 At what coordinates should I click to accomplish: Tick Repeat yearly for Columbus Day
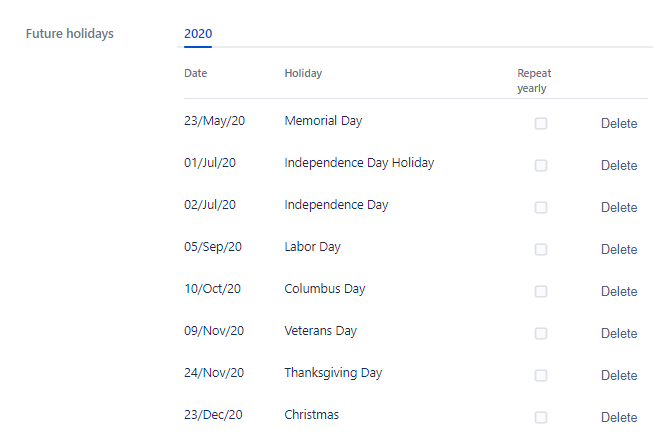[x=541, y=292]
